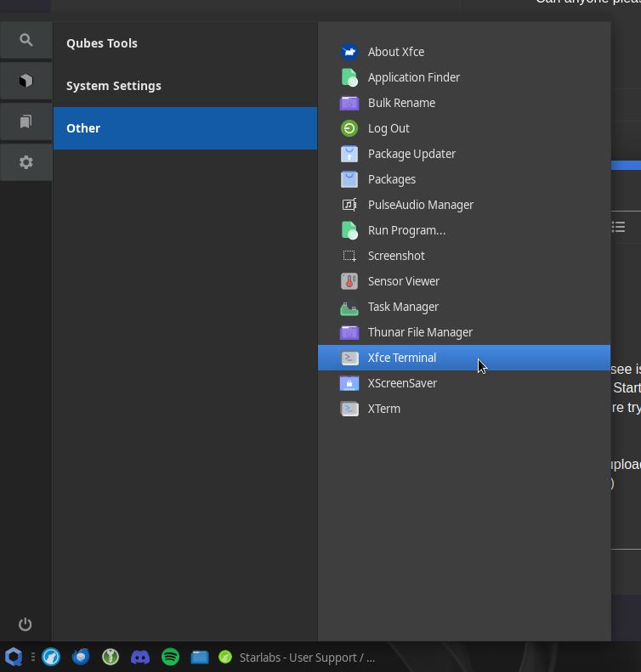This screenshot has height=672, width=641.
Task: Open the bookmarks favorites sidebar icon
Action: point(26,121)
